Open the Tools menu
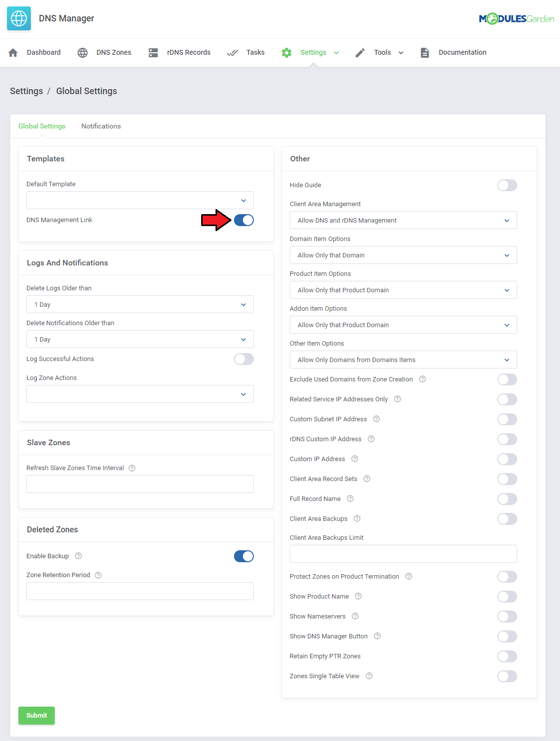 (379, 53)
